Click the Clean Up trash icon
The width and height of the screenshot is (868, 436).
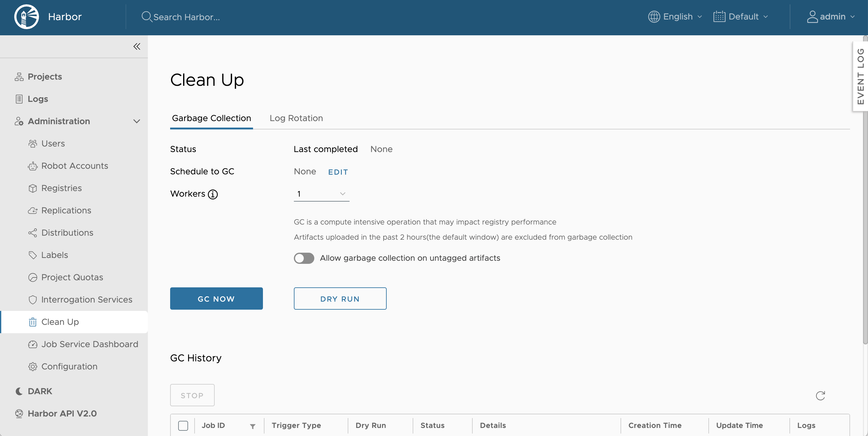33,322
